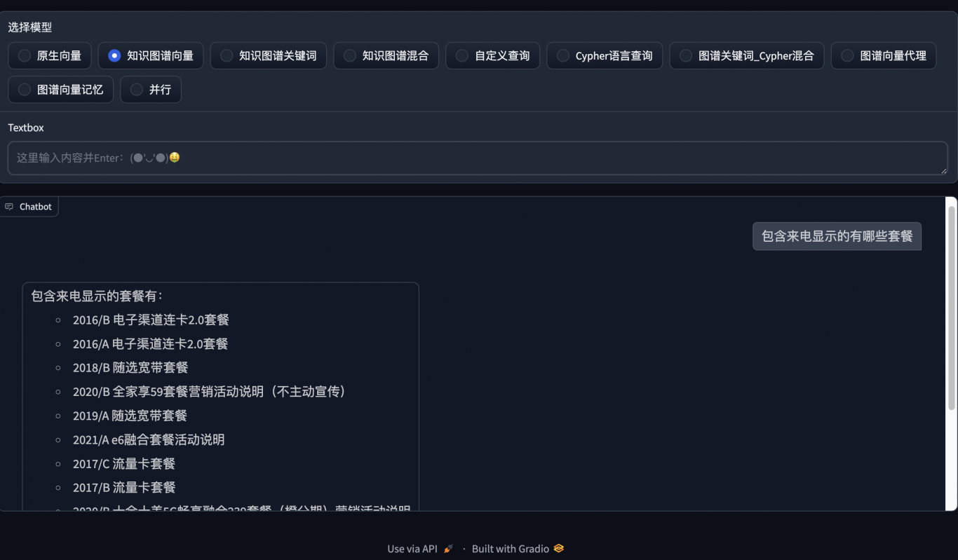The width and height of the screenshot is (958, 560).
Task: Choose the 知识图谱混合 model
Action: tap(386, 55)
